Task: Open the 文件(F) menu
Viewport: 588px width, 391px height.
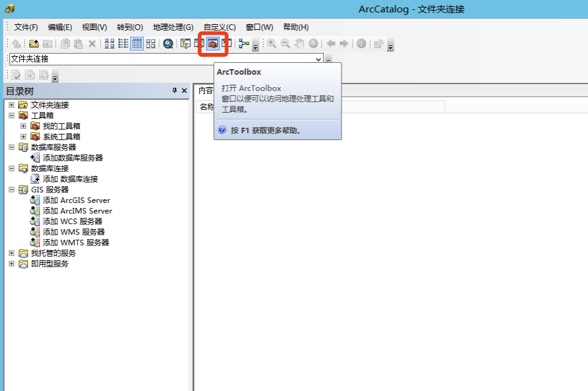Action: click(x=26, y=27)
